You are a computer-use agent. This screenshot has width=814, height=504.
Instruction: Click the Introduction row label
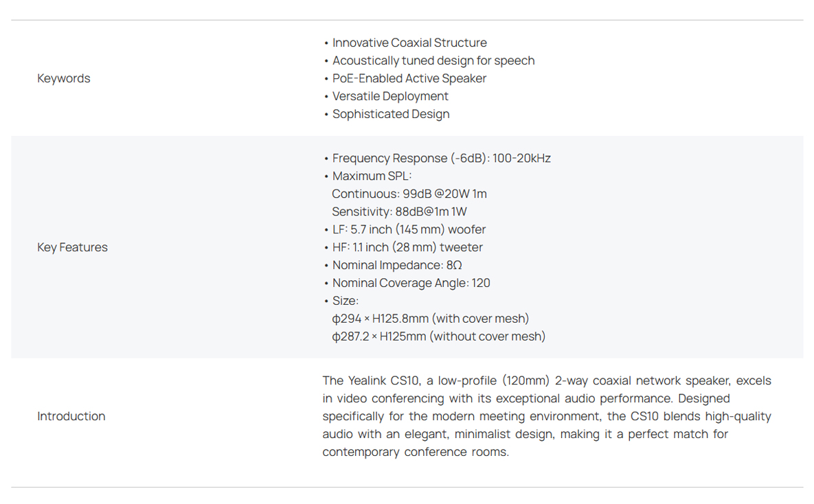click(71, 416)
